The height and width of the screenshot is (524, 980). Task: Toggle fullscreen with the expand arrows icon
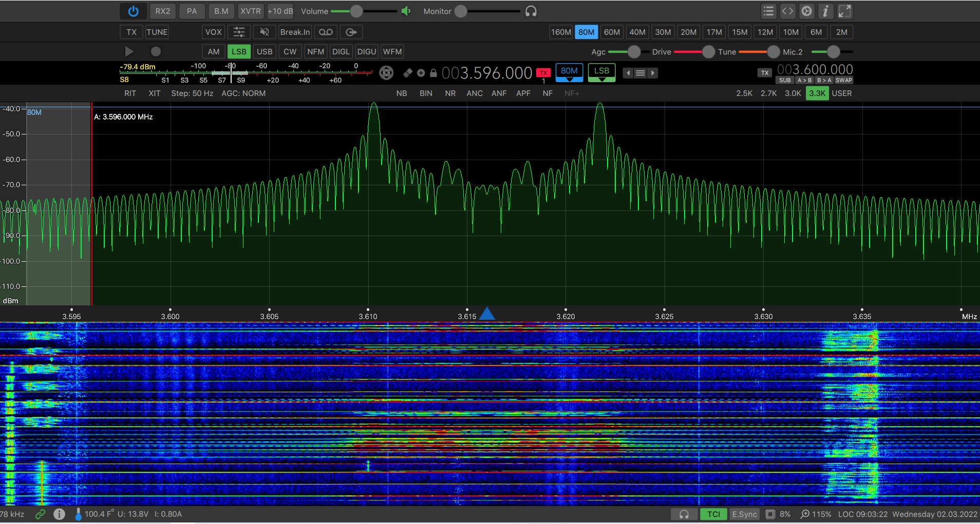pos(845,11)
